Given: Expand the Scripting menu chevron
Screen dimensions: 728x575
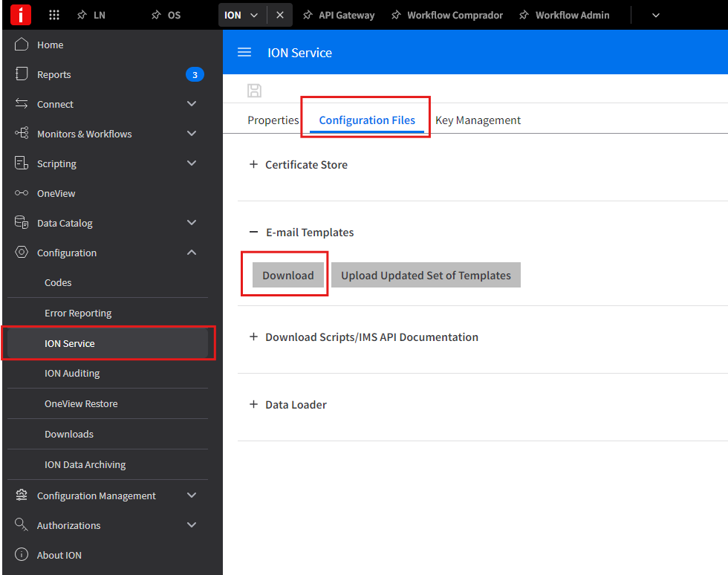Looking at the screenshot, I should click(x=192, y=163).
